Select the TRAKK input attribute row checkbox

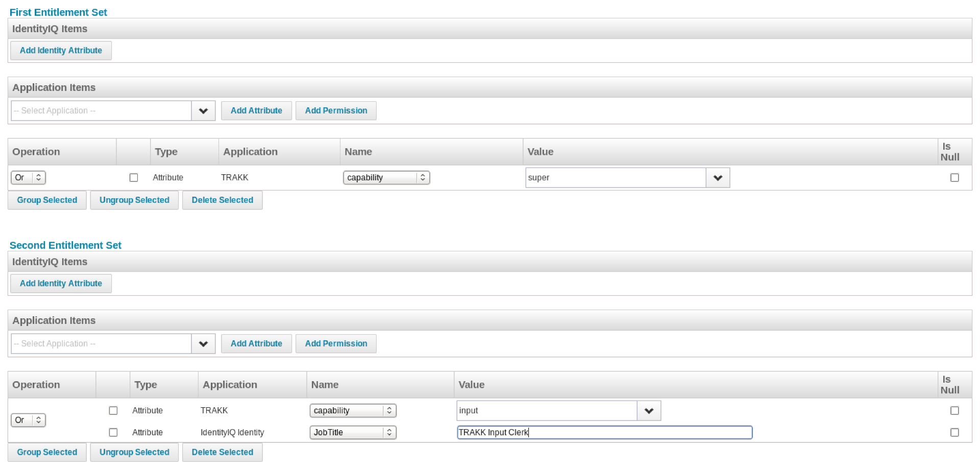click(x=113, y=411)
